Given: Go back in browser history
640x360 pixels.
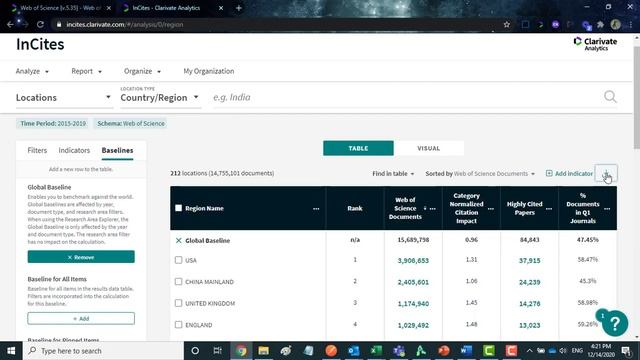Looking at the screenshot, I should click(x=10, y=24).
